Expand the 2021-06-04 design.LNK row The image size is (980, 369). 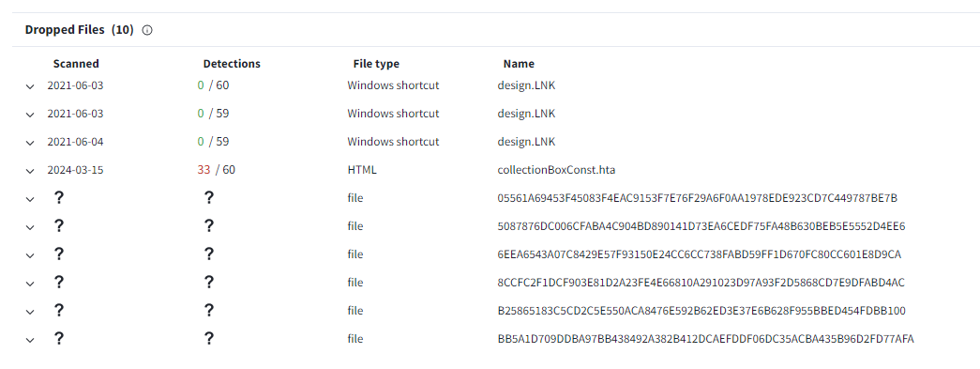tap(30, 143)
